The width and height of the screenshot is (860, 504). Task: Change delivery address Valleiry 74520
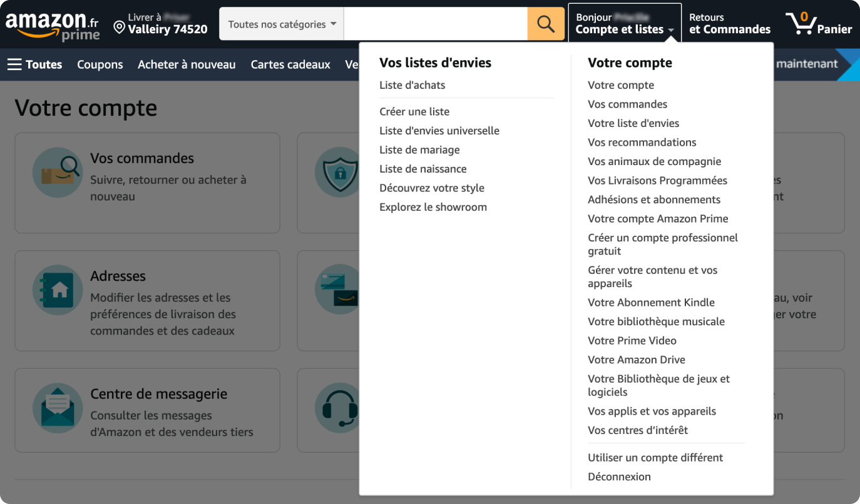tap(160, 24)
